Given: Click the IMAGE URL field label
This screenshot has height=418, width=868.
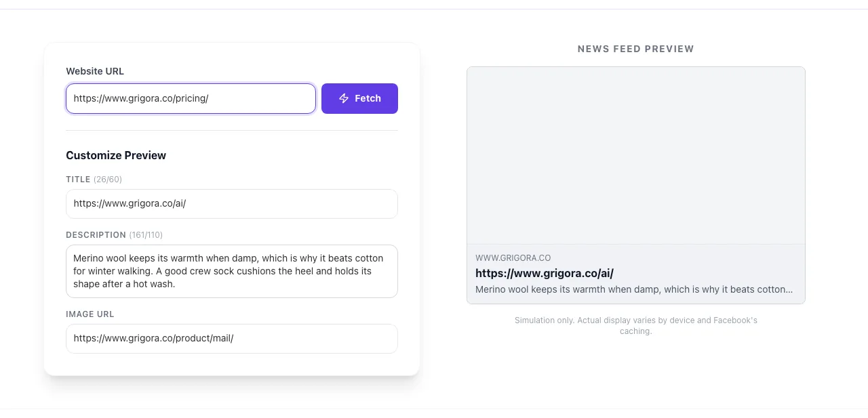Looking at the screenshot, I should coord(90,314).
